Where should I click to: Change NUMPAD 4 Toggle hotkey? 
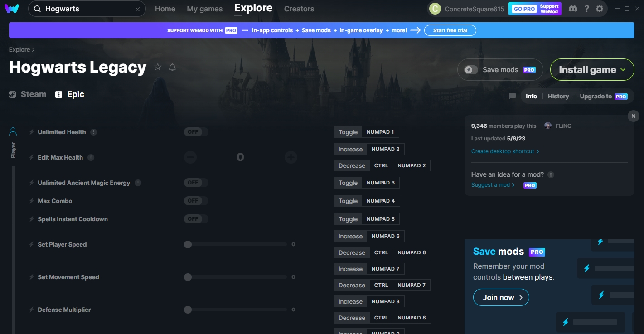click(381, 201)
